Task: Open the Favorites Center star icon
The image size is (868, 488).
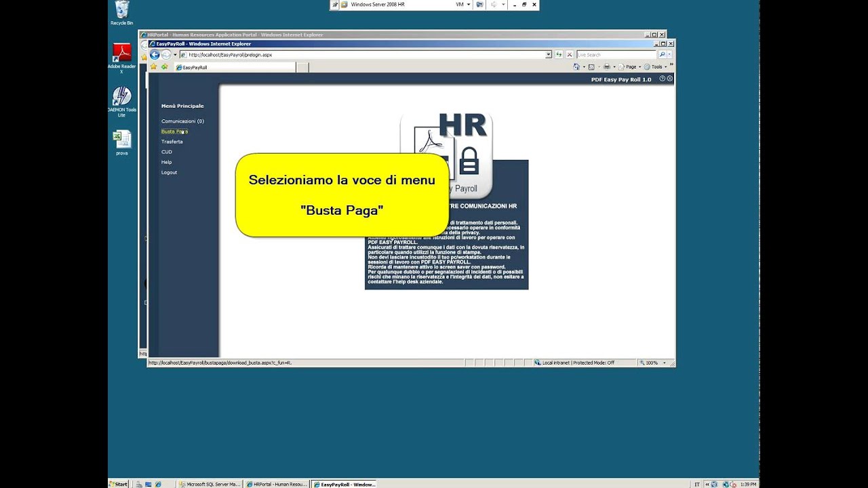Action: click(x=154, y=67)
